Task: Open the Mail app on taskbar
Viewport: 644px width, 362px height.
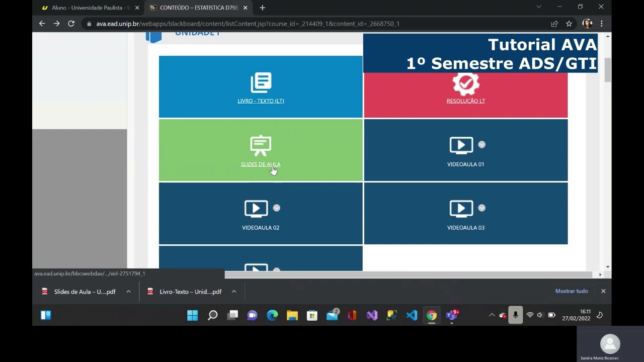Action: click(332, 315)
